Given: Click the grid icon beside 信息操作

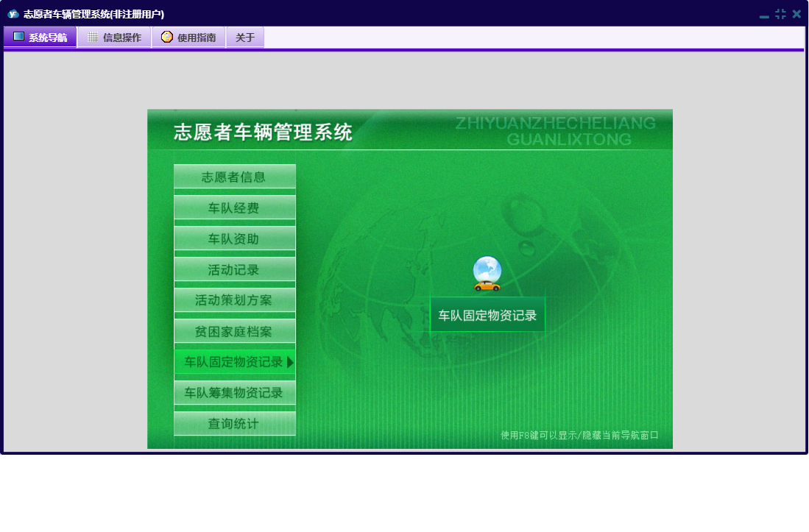Looking at the screenshot, I should pyautogui.click(x=92, y=37).
